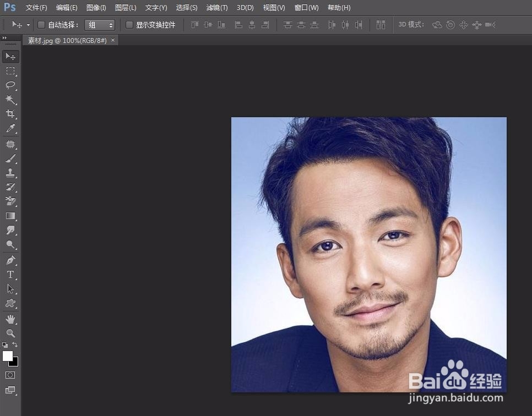This screenshot has height=416, width=532.
Task: Click the foreground color swatch
Action: click(8, 356)
